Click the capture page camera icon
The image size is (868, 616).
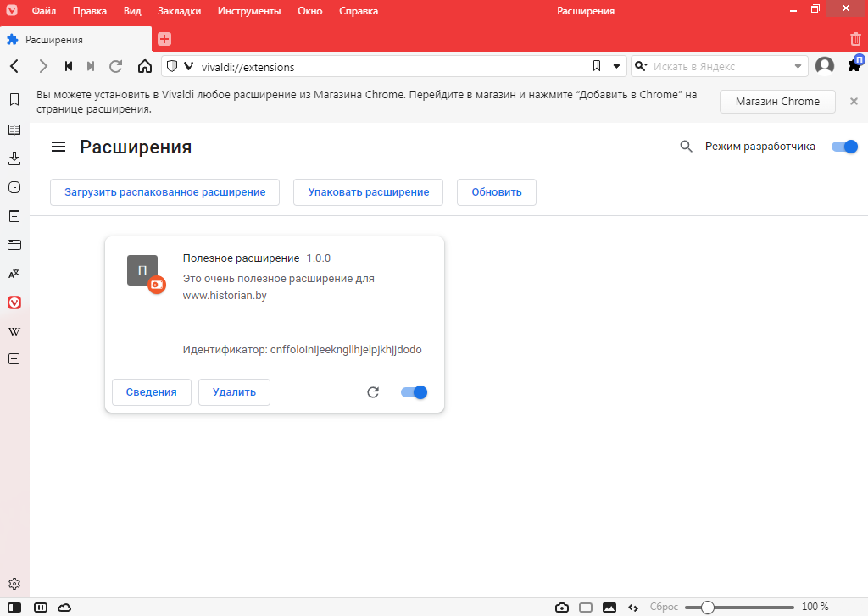click(561, 608)
